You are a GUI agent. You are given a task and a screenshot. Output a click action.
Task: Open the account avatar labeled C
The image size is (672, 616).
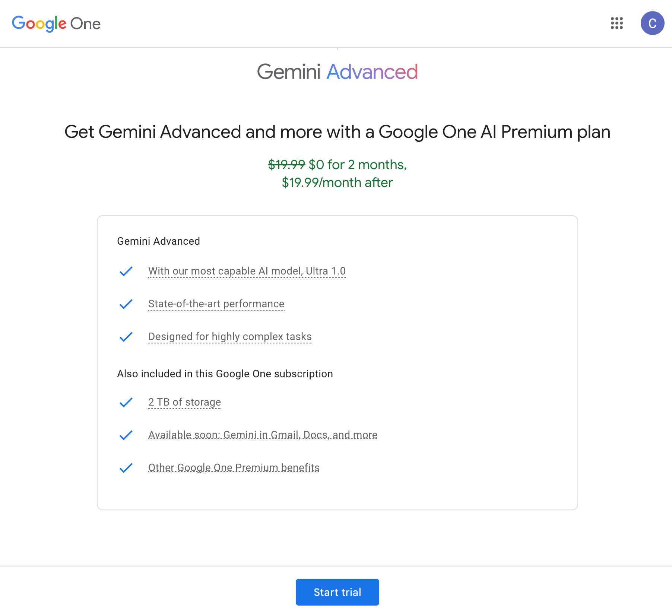pos(652,23)
